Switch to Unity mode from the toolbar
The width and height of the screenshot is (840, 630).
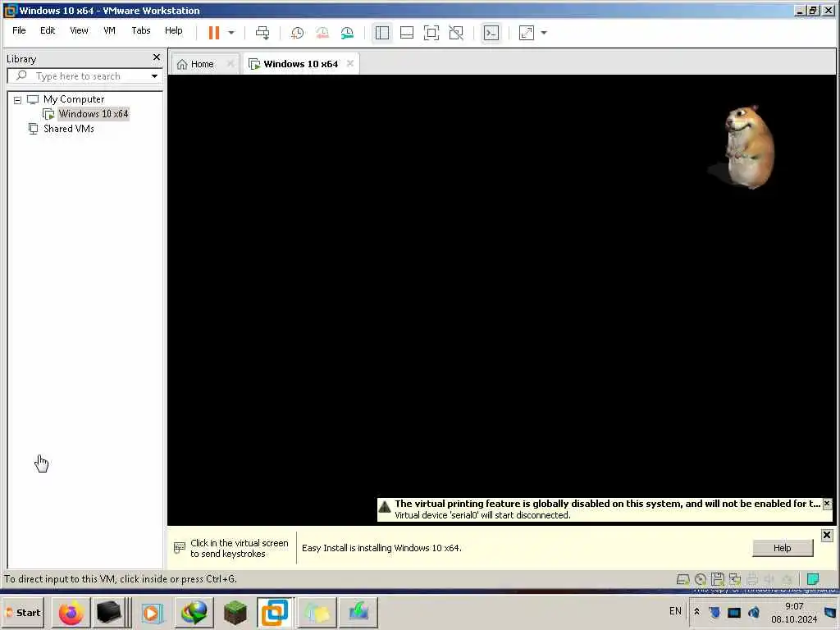pyautogui.click(x=456, y=33)
